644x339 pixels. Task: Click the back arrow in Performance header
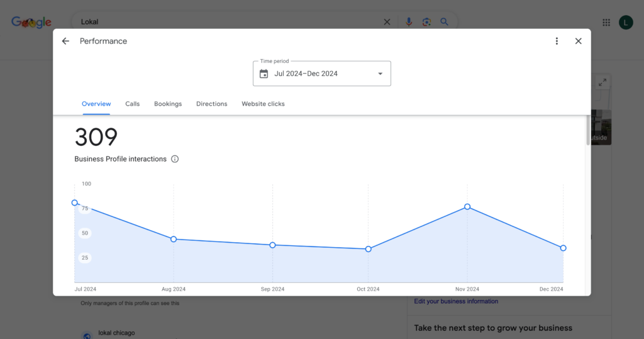[65, 42]
